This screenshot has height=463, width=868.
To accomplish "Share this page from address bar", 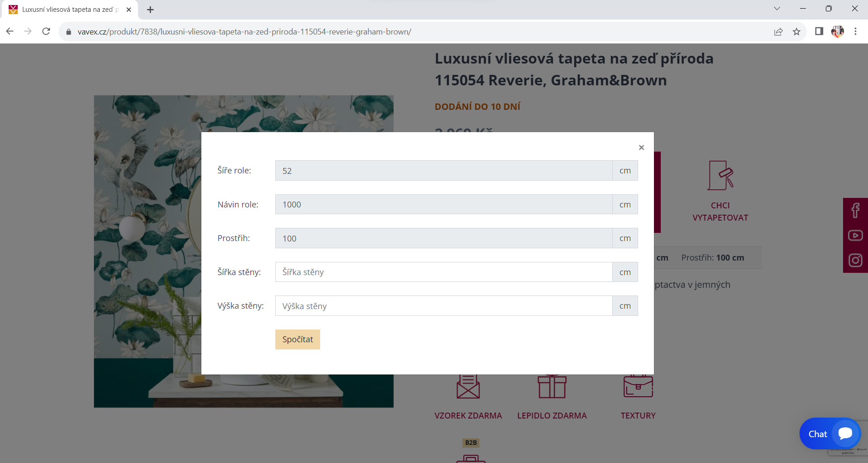I will click(x=778, y=32).
